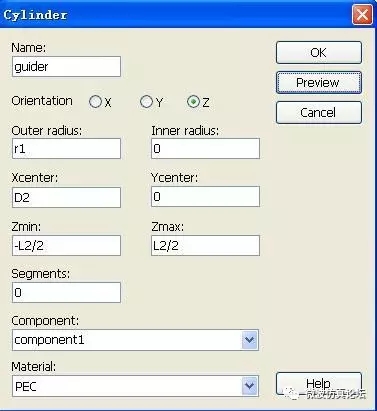Click the Preview button

point(319,82)
